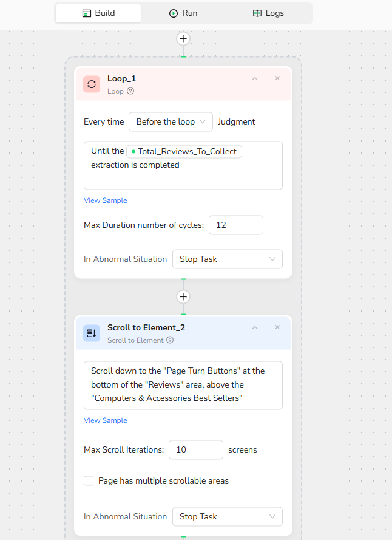Click View Sample link in Scroll node
The height and width of the screenshot is (540, 392).
tap(106, 420)
